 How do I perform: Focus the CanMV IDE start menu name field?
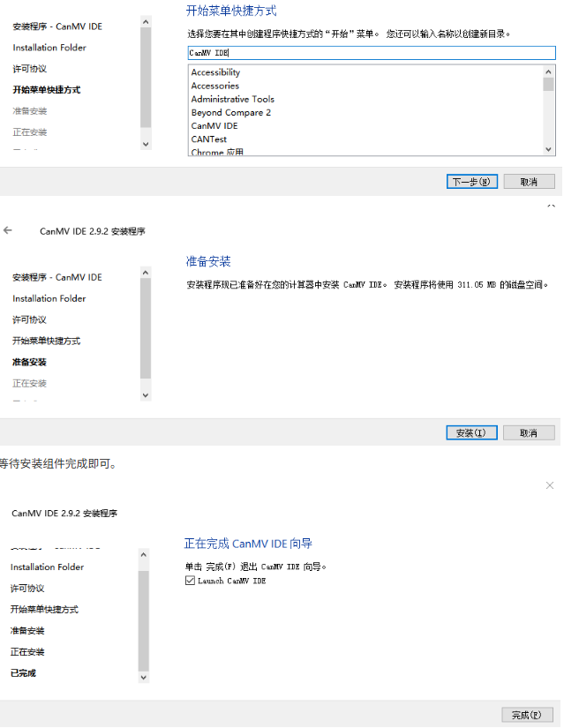pos(372,53)
